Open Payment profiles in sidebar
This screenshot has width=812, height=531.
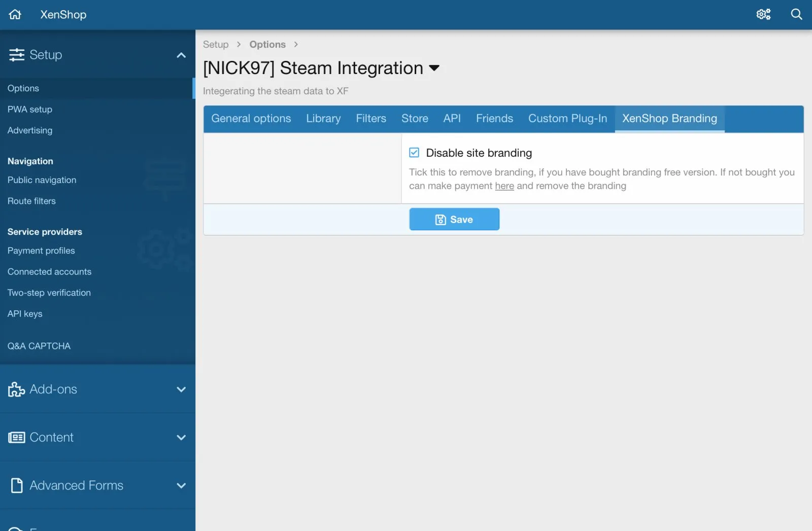[x=41, y=251]
